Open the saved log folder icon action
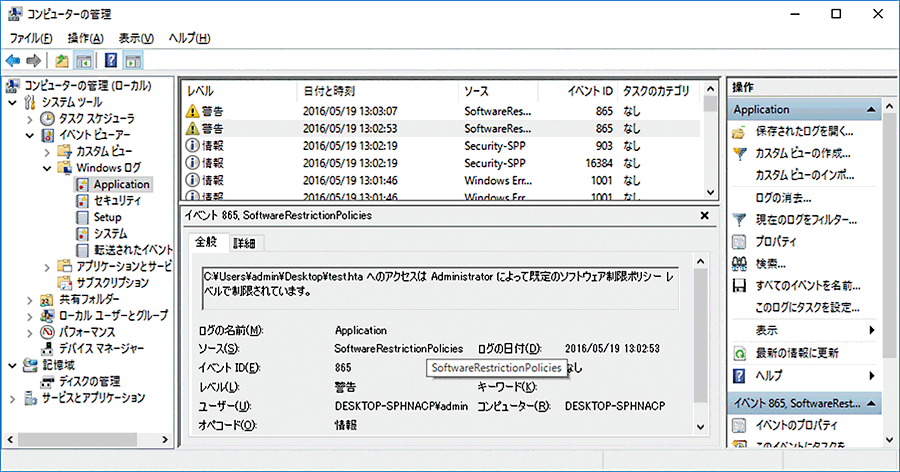Image resolution: width=900 pixels, height=472 pixels. pyautogui.click(x=740, y=132)
